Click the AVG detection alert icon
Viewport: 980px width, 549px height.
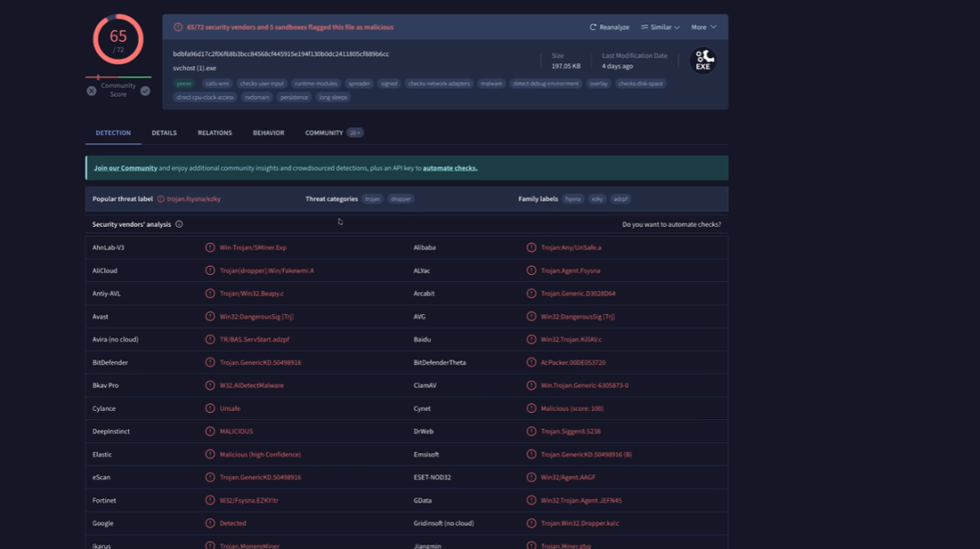(x=531, y=317)
